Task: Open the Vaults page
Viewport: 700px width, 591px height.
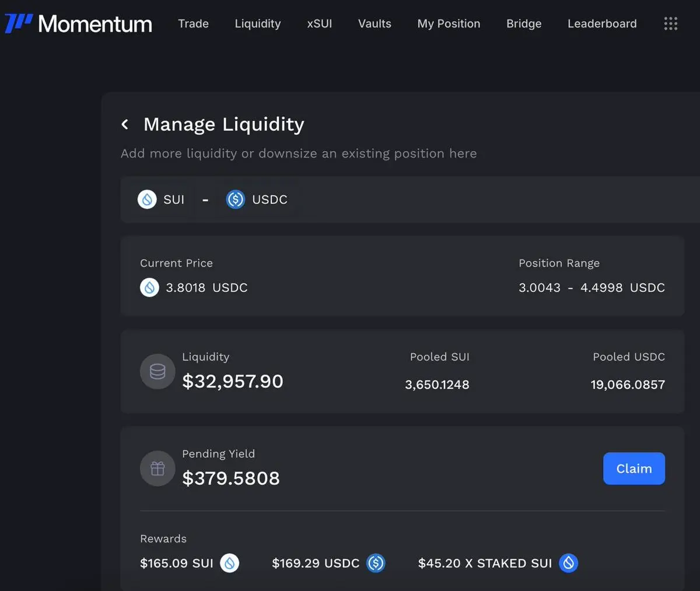Action: click(374, 24)
